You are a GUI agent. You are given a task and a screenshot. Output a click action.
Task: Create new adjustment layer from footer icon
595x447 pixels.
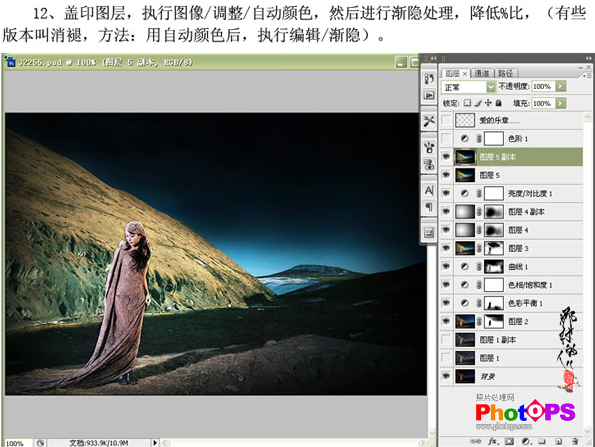(526, 441)
